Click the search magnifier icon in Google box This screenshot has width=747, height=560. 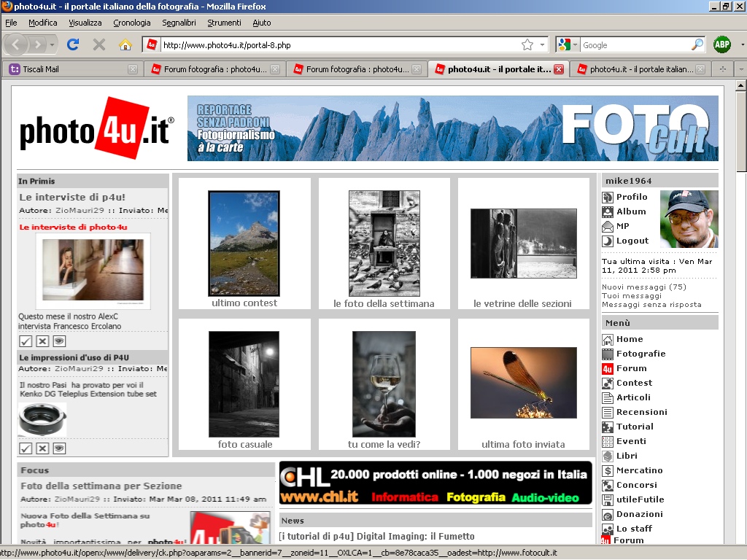pos(697,44)
